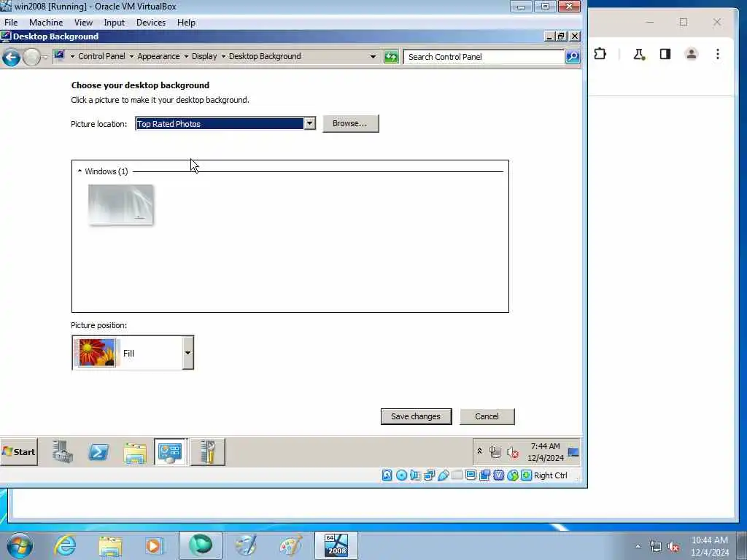Click the Forward navigation arrow

click(31, 58)
